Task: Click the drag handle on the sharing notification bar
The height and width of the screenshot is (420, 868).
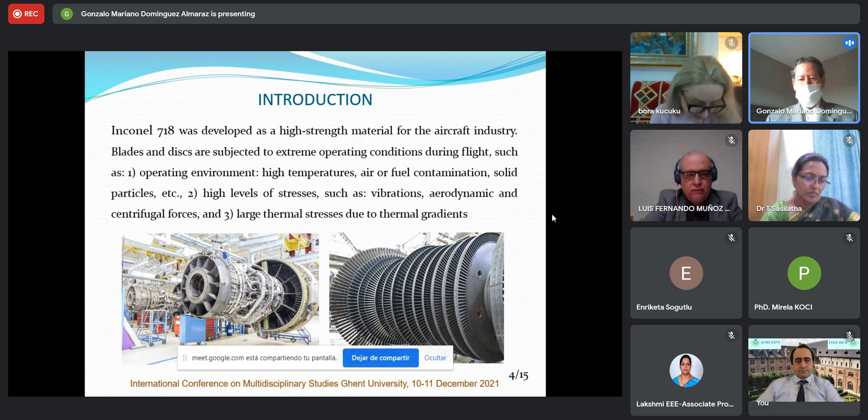Action: click(185, 358)
